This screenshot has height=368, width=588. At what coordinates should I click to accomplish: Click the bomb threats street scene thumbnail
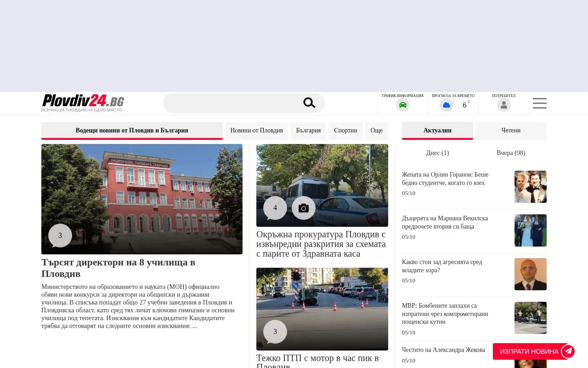pos(531,318)
